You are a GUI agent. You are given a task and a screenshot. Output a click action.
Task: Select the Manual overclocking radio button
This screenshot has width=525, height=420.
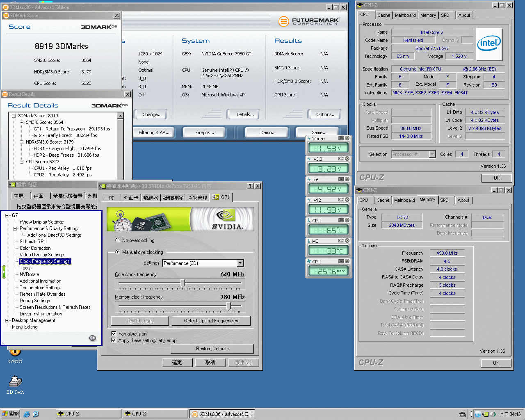118,252
